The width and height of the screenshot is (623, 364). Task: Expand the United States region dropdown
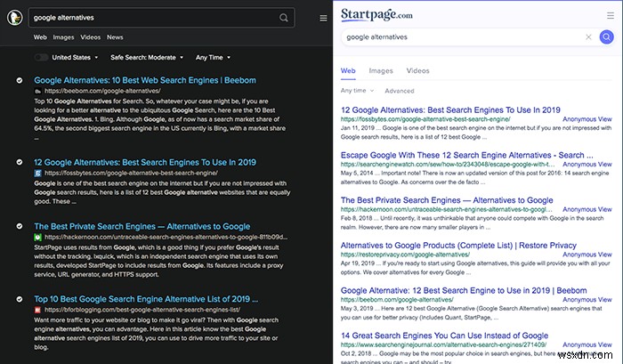pyautogui.click(x=76, y=57)
